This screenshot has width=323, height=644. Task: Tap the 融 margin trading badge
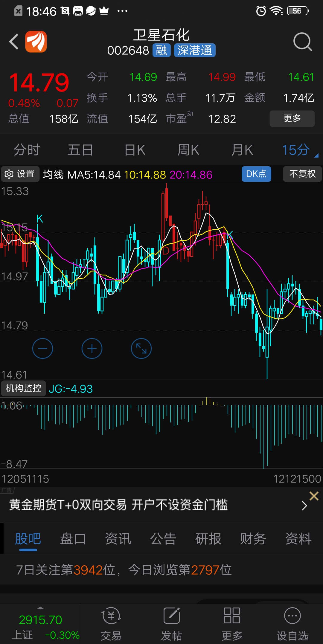(x=161, y=50)
